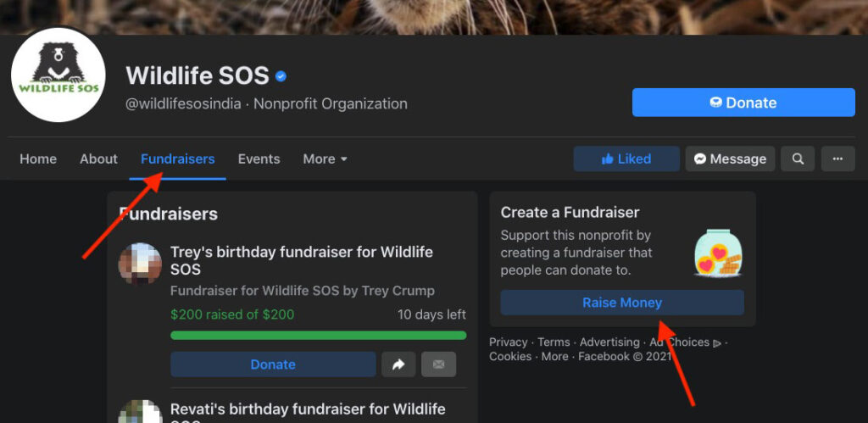Screen dimensions: 868x423
Task: Click Trey's blurred profile thumbnail
Action: click(x=141, y=264)
